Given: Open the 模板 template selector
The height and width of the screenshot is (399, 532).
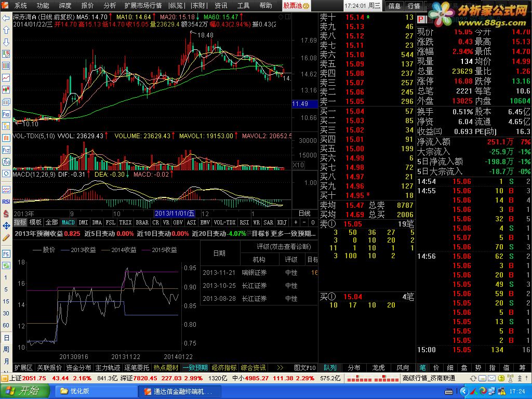Looking at the screenshot, I should (x=35, y=222).
